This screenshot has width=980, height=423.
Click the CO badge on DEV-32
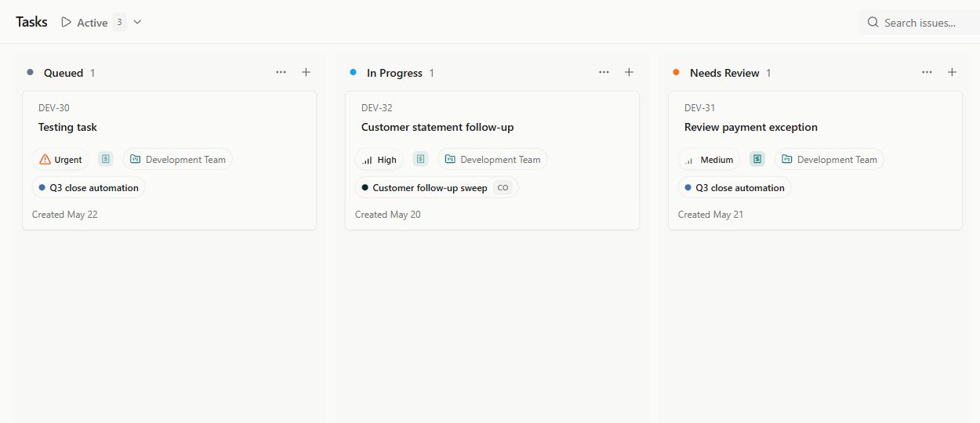point(503,188)
